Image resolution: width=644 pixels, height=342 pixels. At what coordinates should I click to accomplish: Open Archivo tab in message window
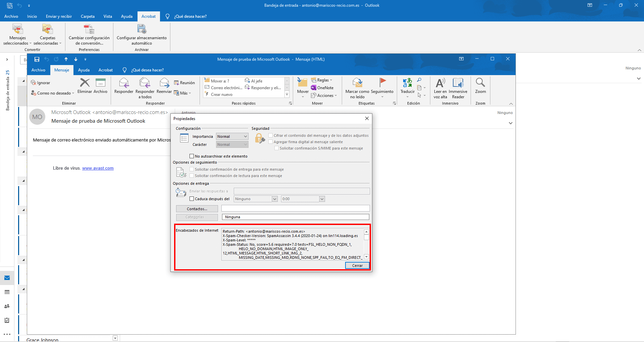pos(38,70)
